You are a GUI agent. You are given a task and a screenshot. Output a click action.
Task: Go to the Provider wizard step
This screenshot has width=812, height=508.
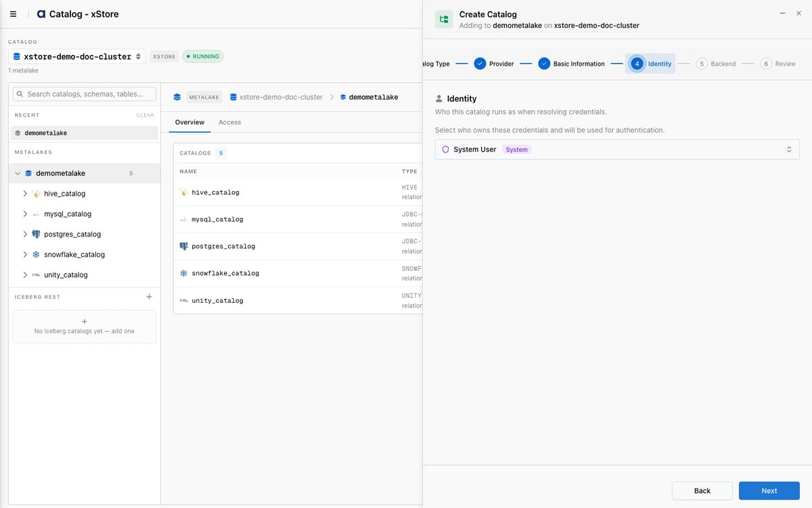pos(493,64)
